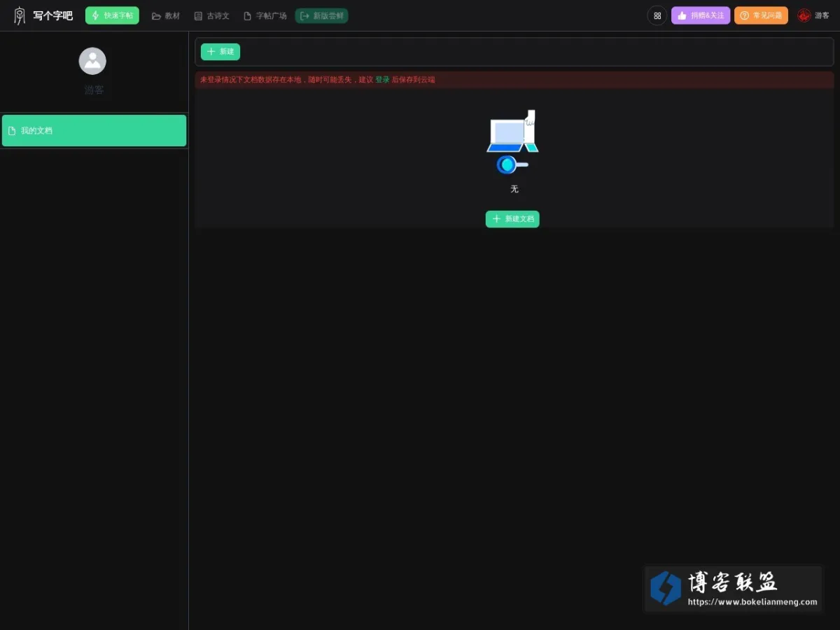Open the orange 常见问题 help button
Viewport: 840px width, 630px height.
(x=761, y=15)
